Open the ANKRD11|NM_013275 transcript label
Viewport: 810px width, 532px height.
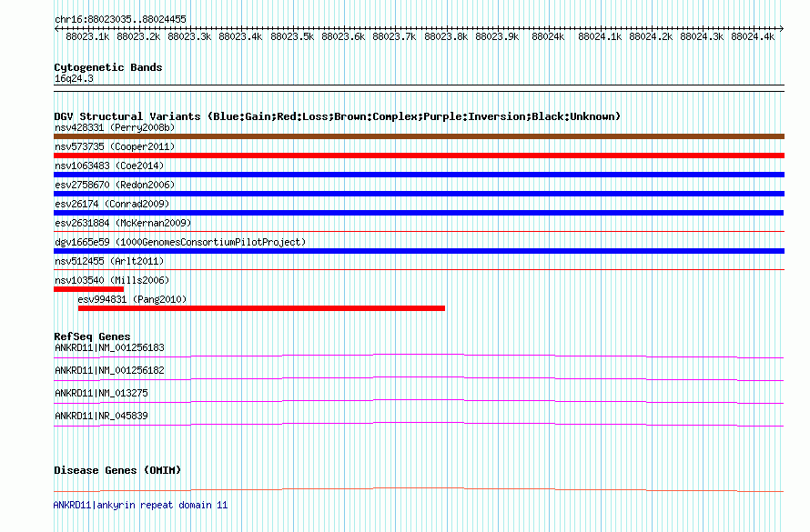[x=101, y=394]
